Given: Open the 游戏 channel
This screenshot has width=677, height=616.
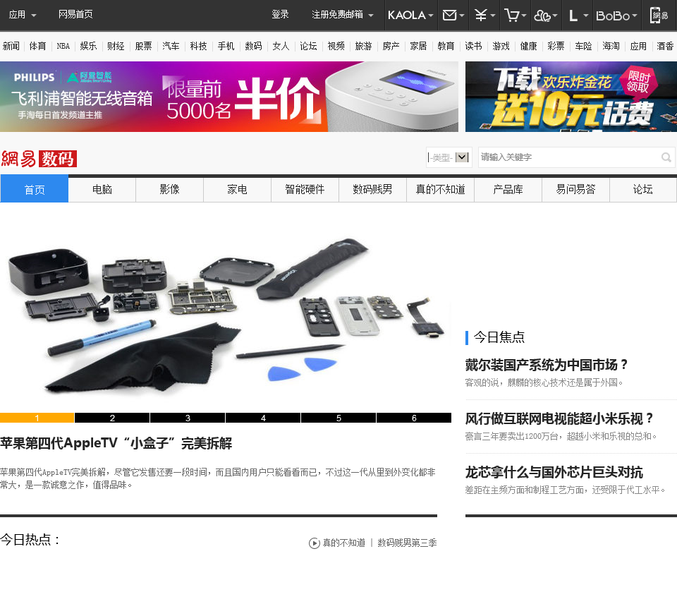Looking at the screenshot, I should (501, 46).
